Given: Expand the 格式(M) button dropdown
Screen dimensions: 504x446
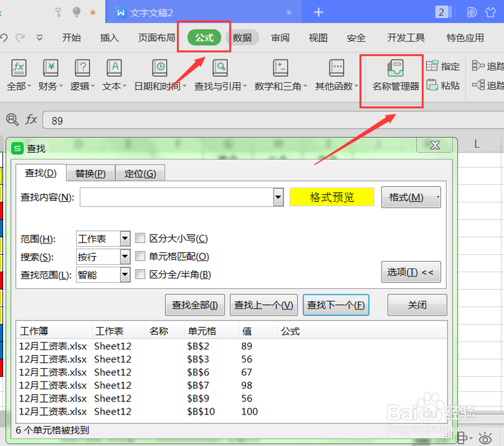Looking at the screenshot, I should pos(437,197).
